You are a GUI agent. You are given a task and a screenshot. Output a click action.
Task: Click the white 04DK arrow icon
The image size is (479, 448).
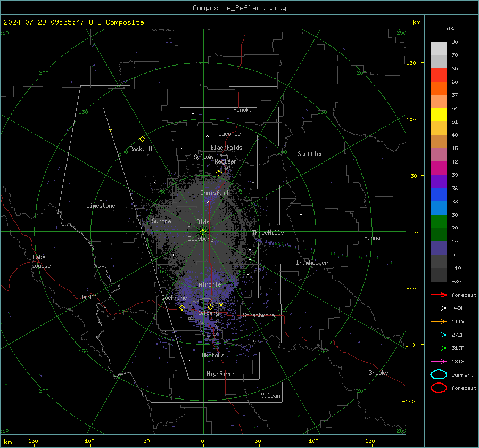[439, 308]
